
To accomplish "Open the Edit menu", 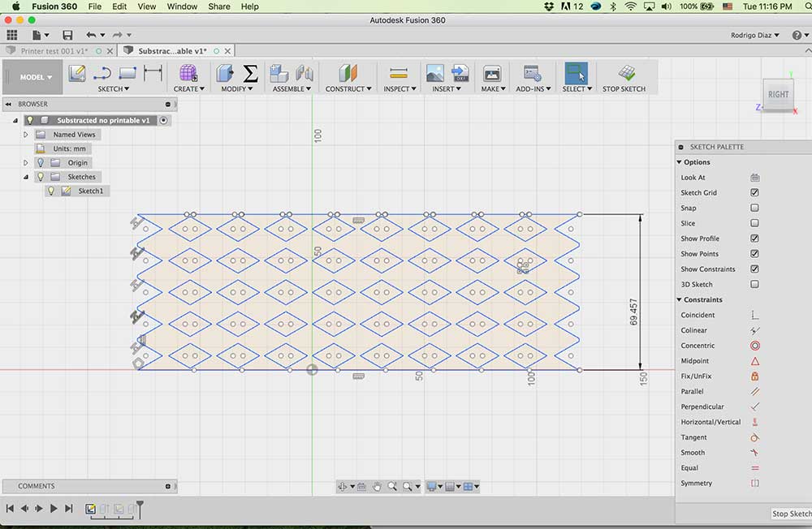I will (119, 6).
